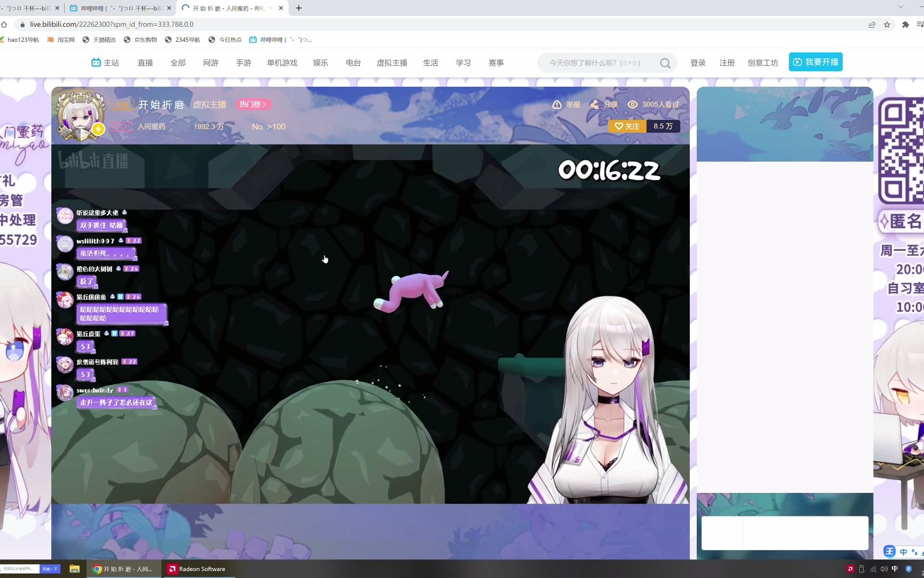Click the share page icon in address bar

pyautogui.click(x=872, y=25)
